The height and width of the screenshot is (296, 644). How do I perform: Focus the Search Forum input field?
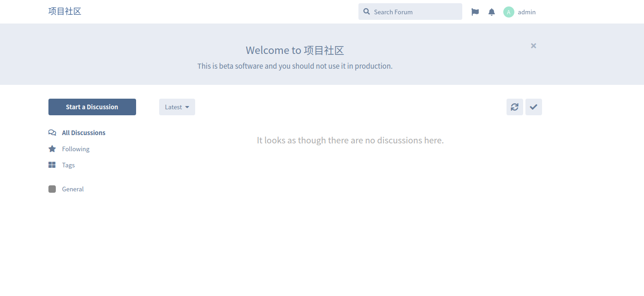pos(415,12)
